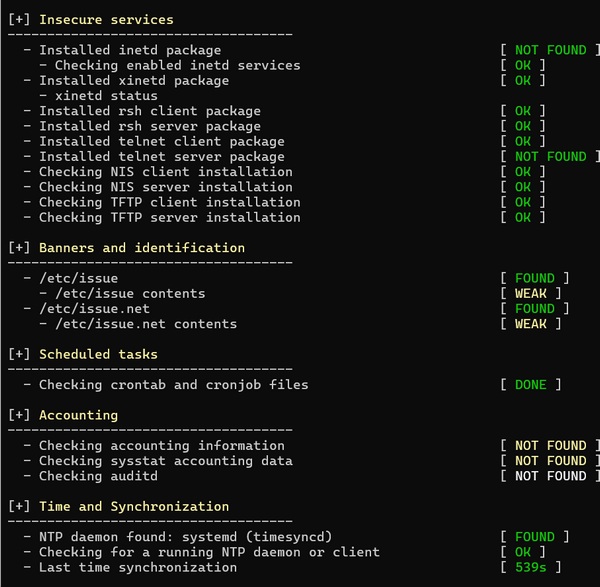The height and width of the screenshot is (587, 600).
Task: Click WEAK status for /etc/issue.net contents
Action: pyautogui.click(x=530, y=324)
